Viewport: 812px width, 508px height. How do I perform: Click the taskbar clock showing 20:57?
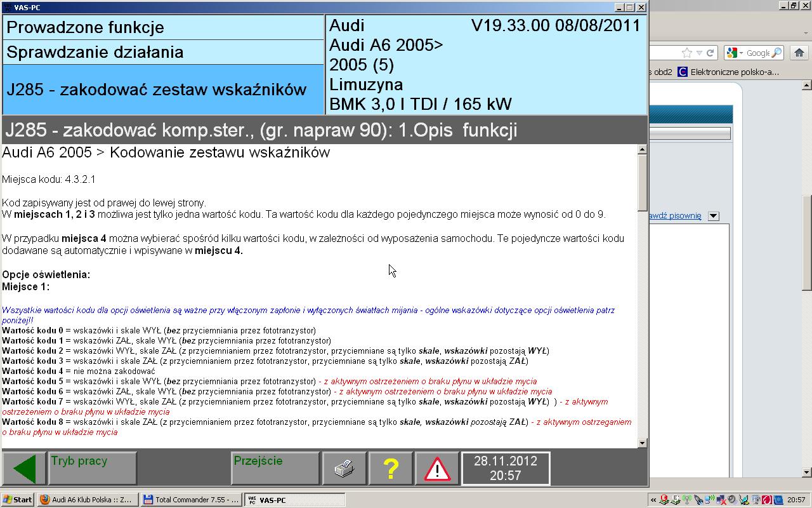tap(796, 500)
